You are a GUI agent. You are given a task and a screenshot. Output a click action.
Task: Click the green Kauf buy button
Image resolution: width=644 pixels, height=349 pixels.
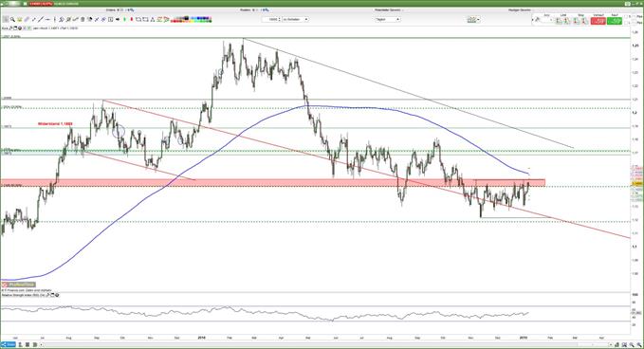point(615,20)
